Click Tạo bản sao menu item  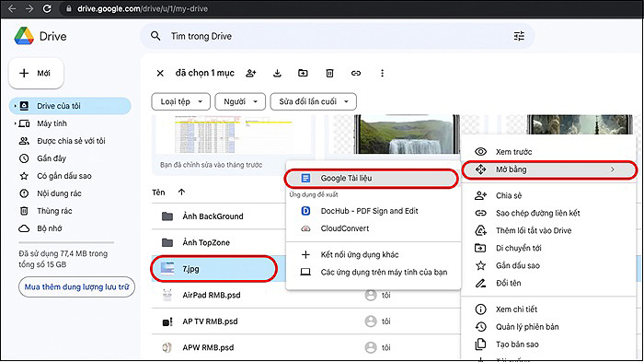(549, 344)
